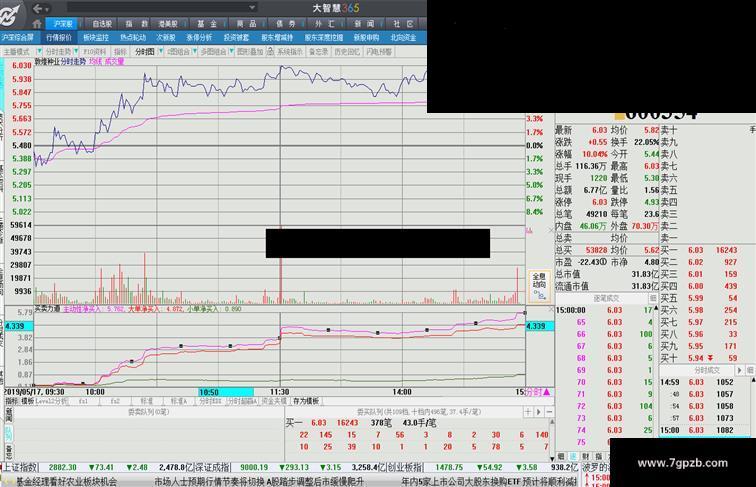Click the 买五 bid price 5.99
756x487 pixels.
[x=695, y=298]
